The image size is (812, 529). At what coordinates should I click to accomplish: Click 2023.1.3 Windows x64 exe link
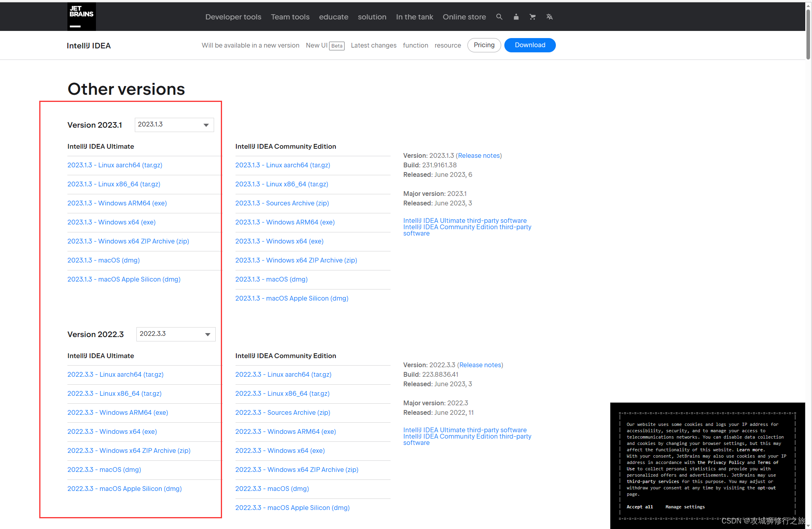coord(113,222)
